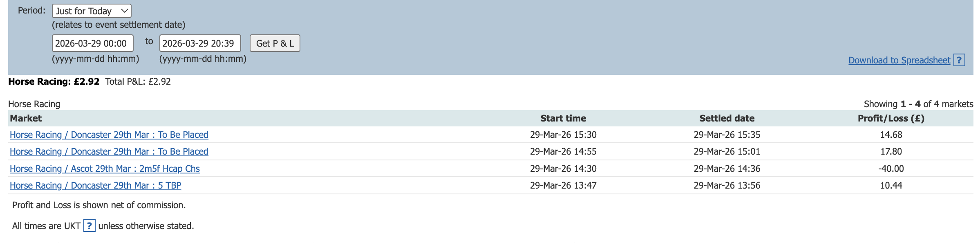980x243 pixels.
Task: Click the Market column header
Action: pos(26,118)
